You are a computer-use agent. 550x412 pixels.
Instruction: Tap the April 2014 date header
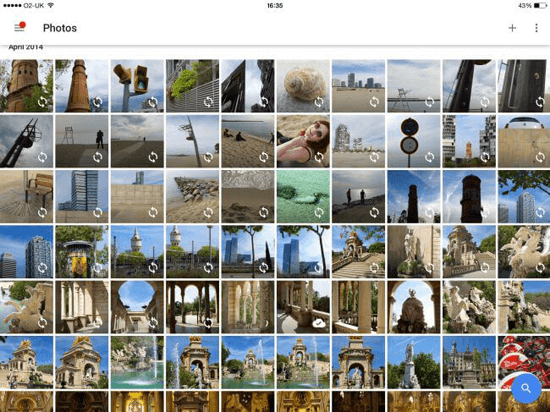click(26, 47)
